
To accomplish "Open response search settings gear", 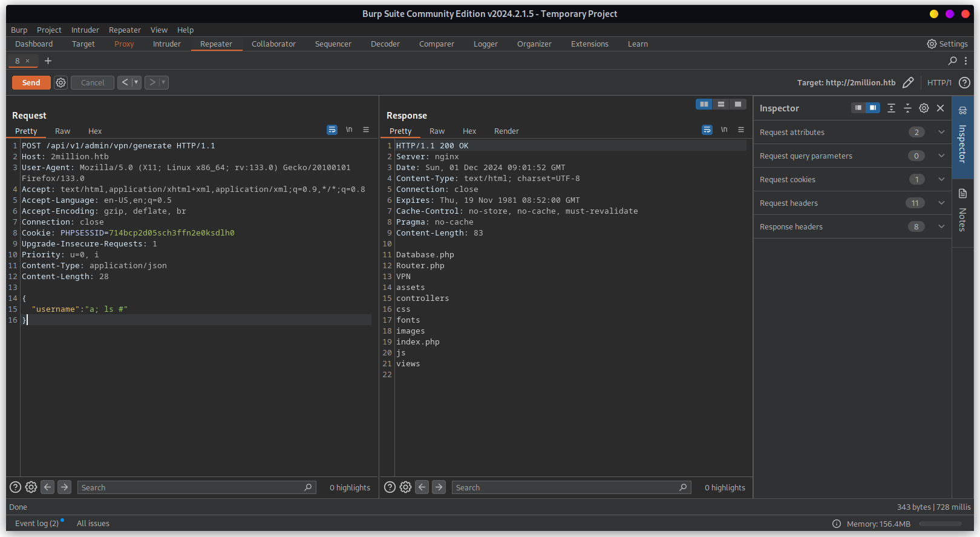I will (405, 487).
